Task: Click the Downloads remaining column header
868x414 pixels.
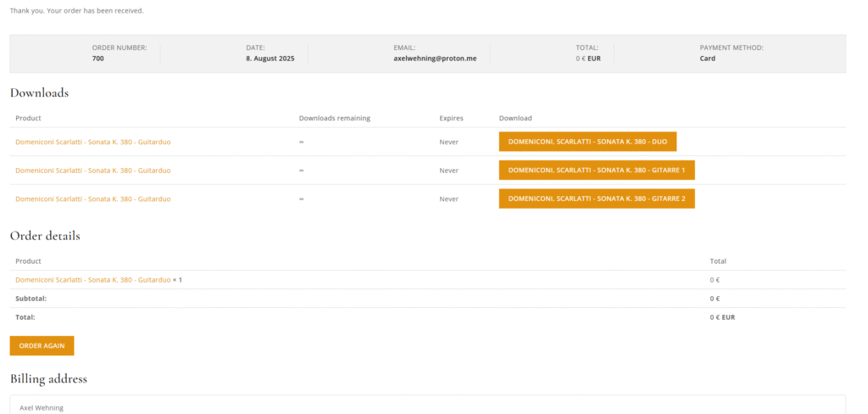Action: 335,118
